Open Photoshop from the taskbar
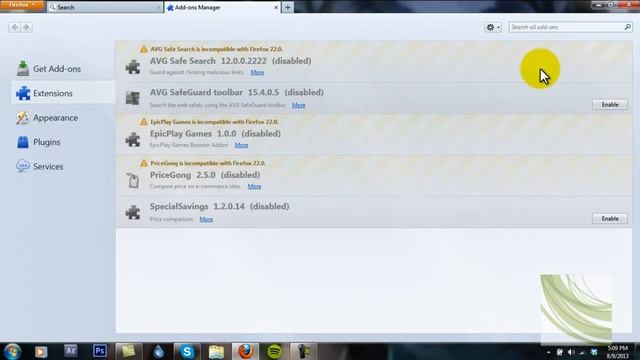 click(x=100, y=351)
